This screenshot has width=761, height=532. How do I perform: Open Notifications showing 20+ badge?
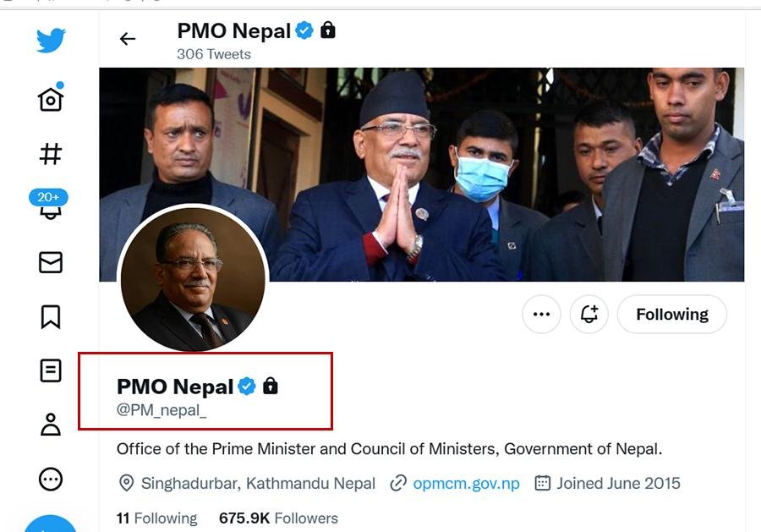coord(50,209)
